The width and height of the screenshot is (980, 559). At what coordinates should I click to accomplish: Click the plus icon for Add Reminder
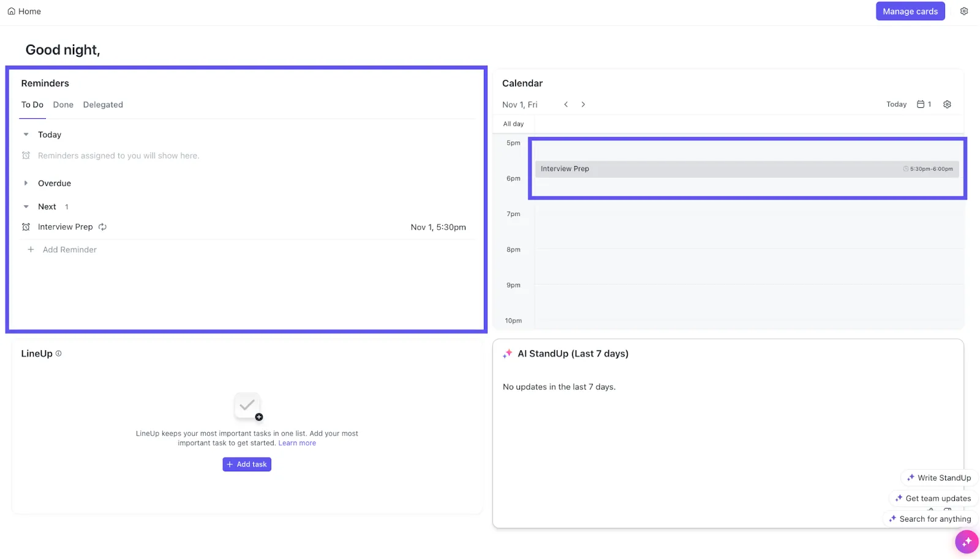click(31, 250)
